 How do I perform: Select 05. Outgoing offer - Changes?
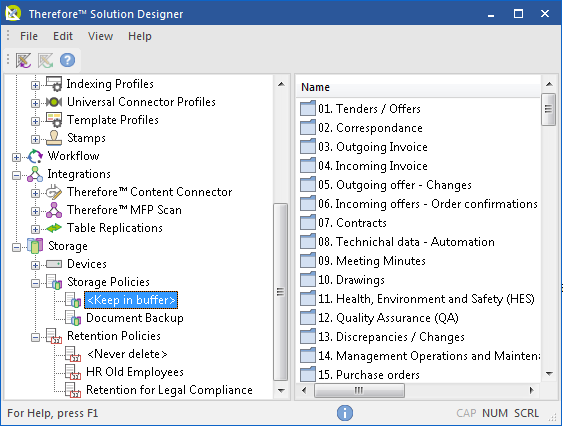pos(395,185)
